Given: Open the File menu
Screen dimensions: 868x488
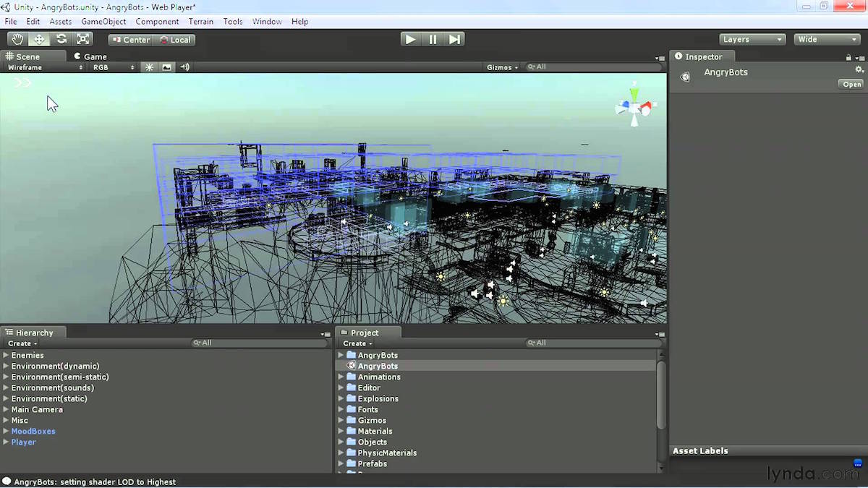Looking at the screenshot, I should [x=11, y=22].
